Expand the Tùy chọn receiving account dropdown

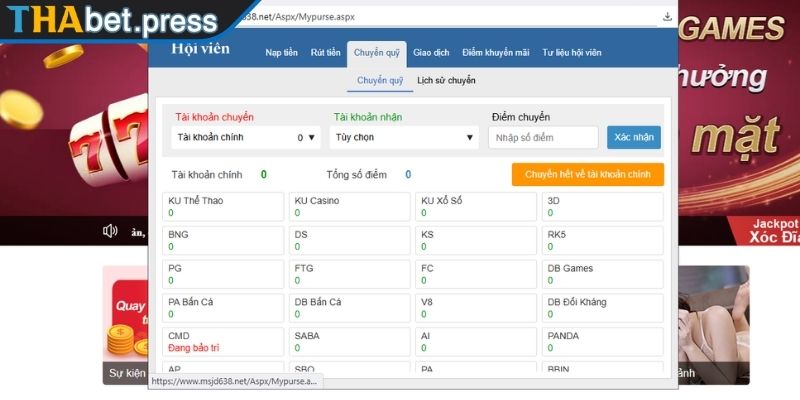click(x=404, y=137)
